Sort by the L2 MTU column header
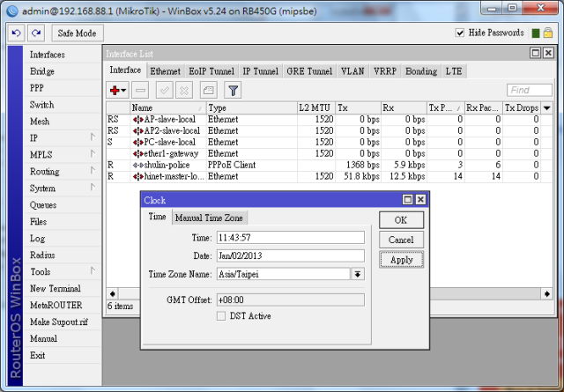564x392 pixels. coord(316,107)
